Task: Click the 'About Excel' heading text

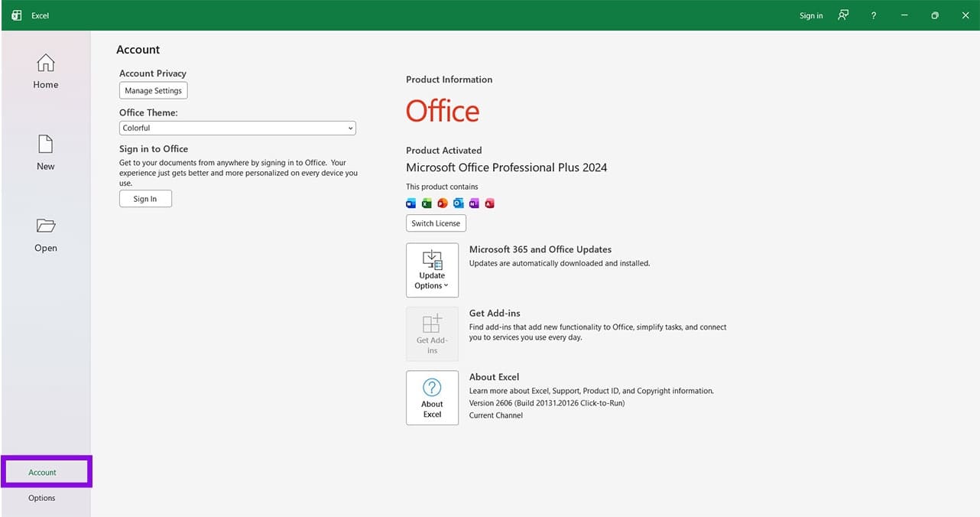Action: click(494, 377)
